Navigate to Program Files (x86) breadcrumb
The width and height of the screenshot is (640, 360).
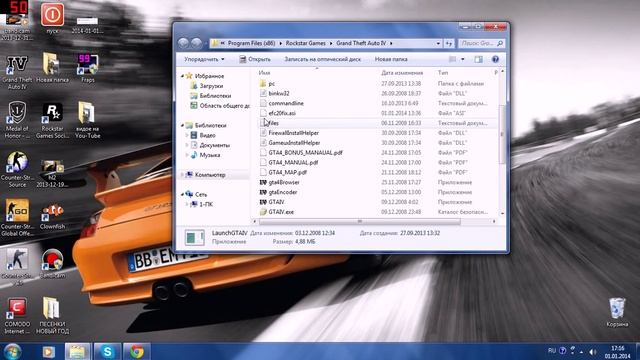tap(251, 43)
